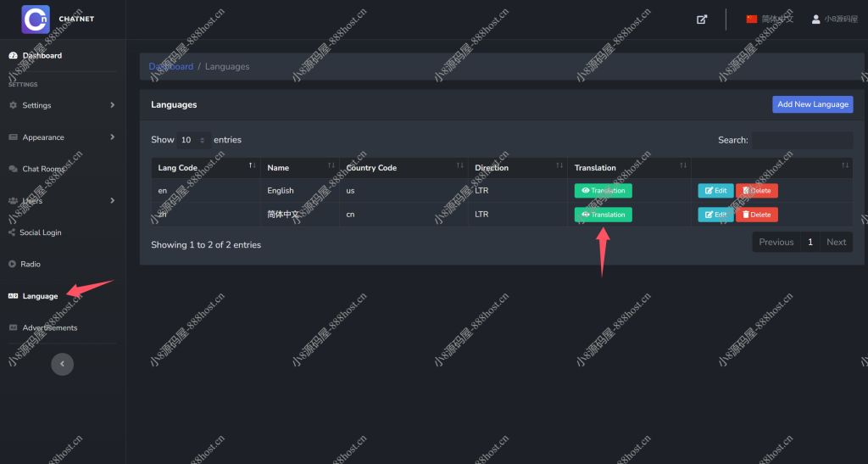Open Users in the sidebar
This screenshot has width=868, height=464.
coord(62,200)
